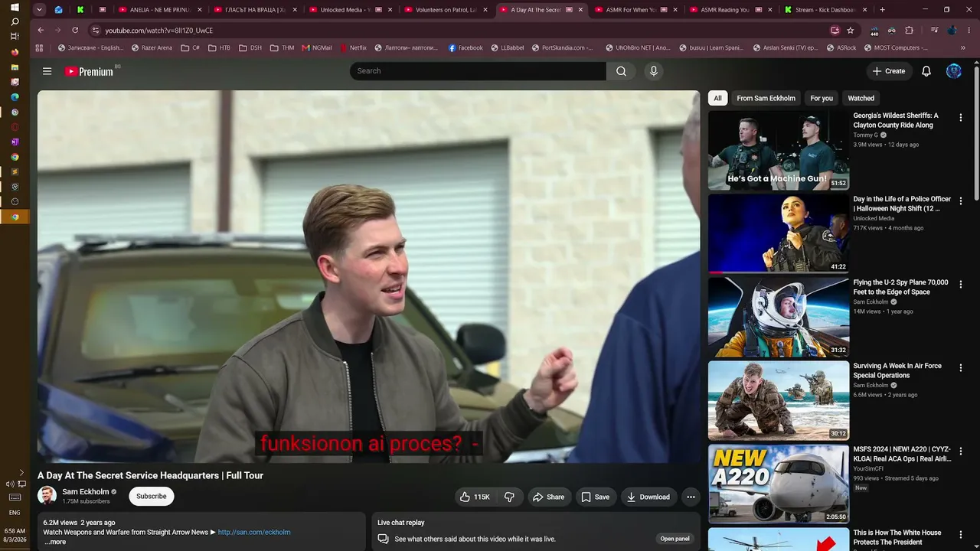Save the video to a playlist
Image resolution: width=980 pixels, height=551 pixels.
coord(595,497)
